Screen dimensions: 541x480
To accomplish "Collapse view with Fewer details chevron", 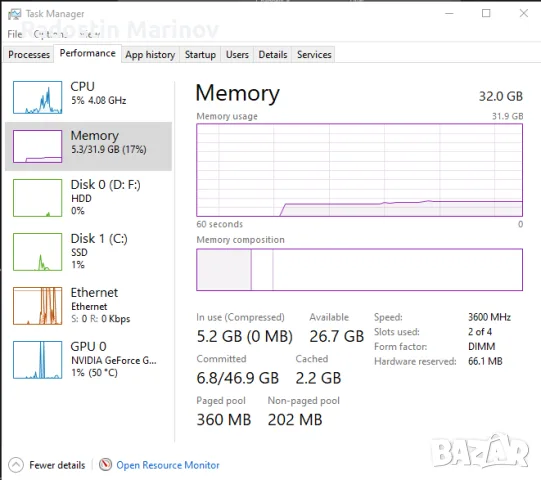I will (16, 465).
